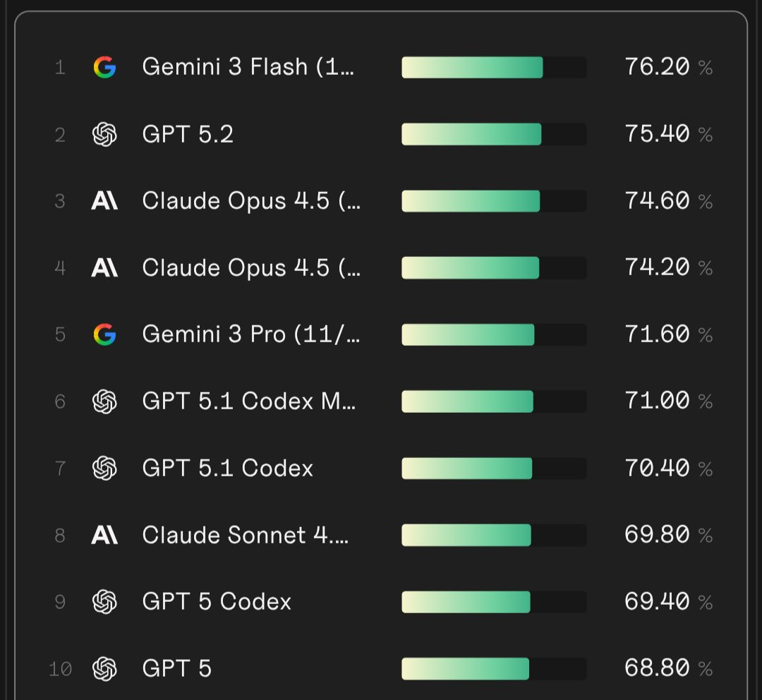Click the Google logo beside Gemini 3 Flash

104,67
